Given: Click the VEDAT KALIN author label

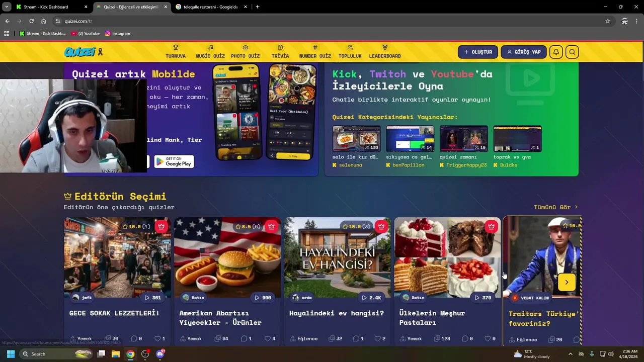Looking at the screenshot, I should pyautogui.click(x=531, y=298).
